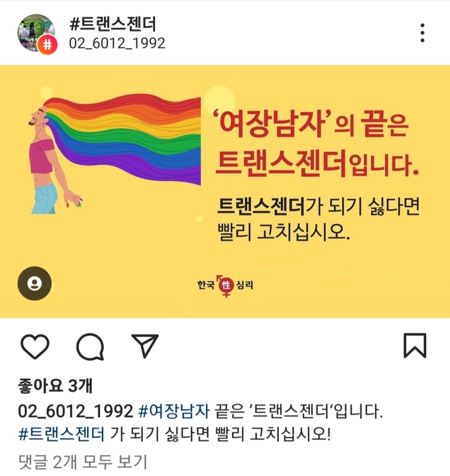450x476 pixels.
Task: Follow the #여장남자 hashtag link
Action: (174, 411)
